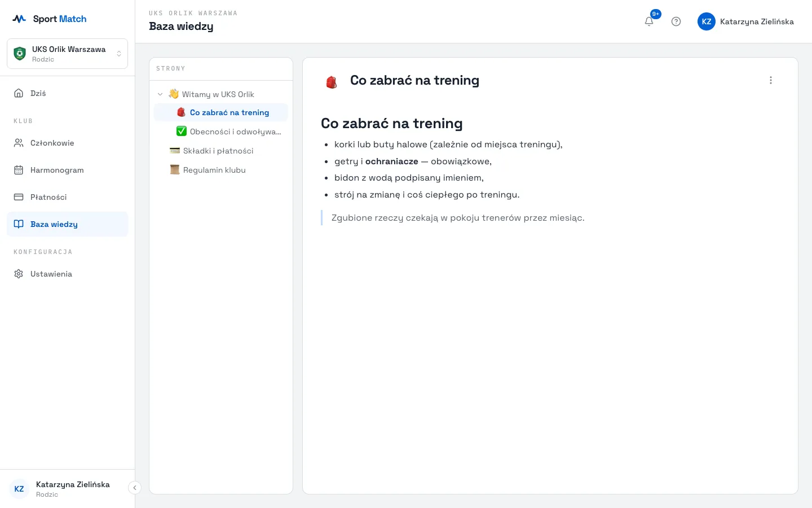Click the Baza wiedzy book icon
812x508 pixels.
(19, 224)
